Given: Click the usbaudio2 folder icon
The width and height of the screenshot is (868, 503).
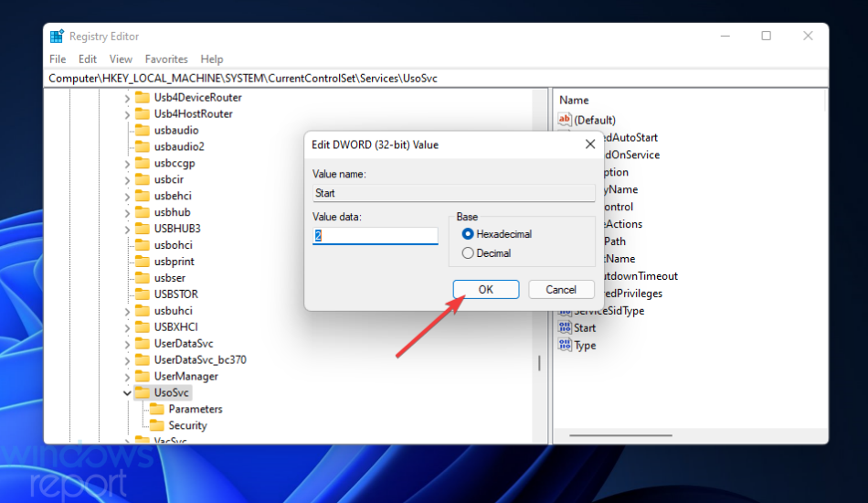Looking at the screenshot, I should [143, 146].
